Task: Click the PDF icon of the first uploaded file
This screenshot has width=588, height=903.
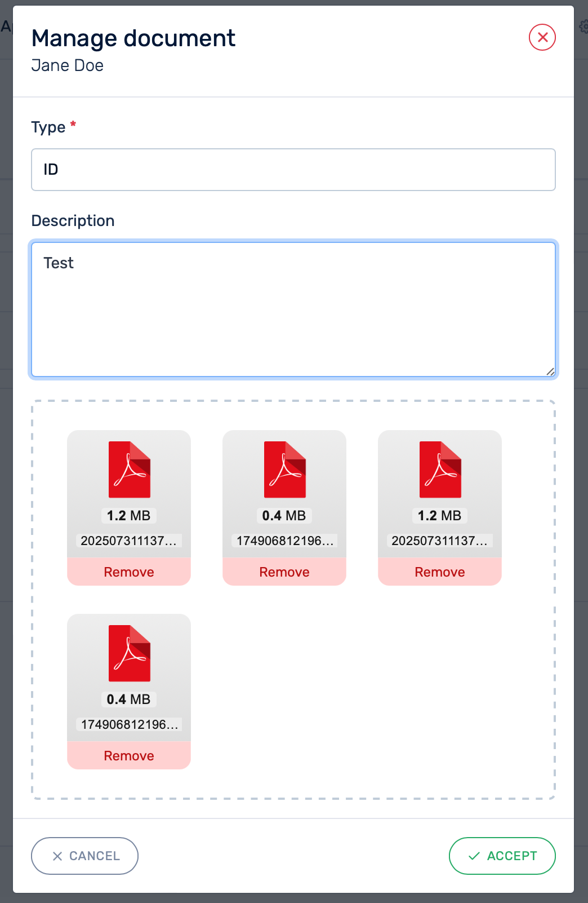Action: pyautogui.click(x=130, y=470)
